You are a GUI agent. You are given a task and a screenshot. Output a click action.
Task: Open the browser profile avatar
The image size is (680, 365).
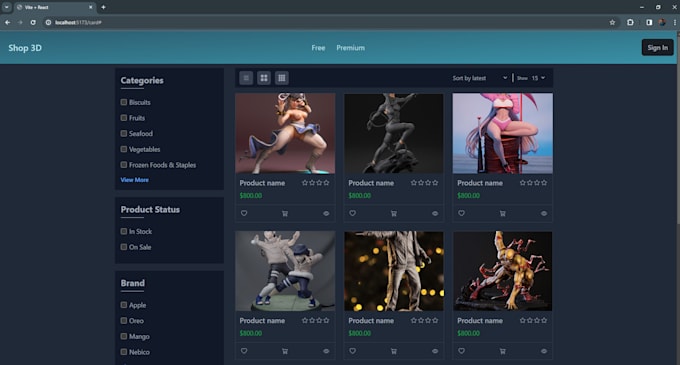coord(662,22)
